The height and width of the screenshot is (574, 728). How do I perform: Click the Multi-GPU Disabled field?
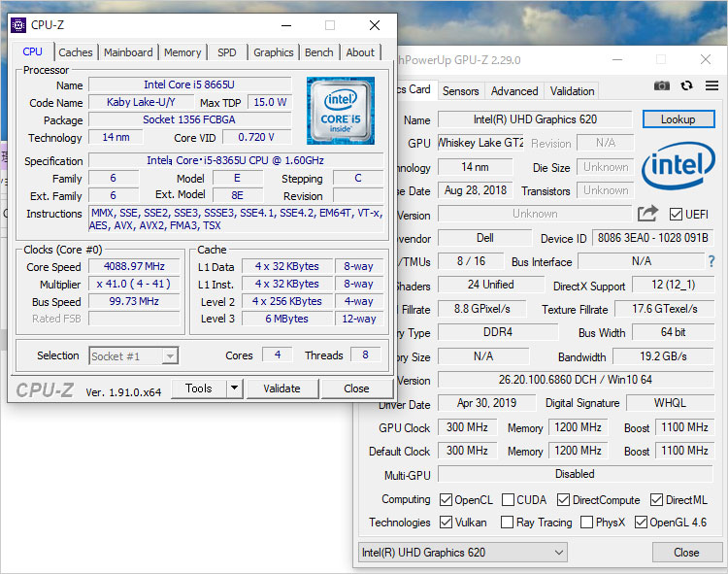[575, 474]
